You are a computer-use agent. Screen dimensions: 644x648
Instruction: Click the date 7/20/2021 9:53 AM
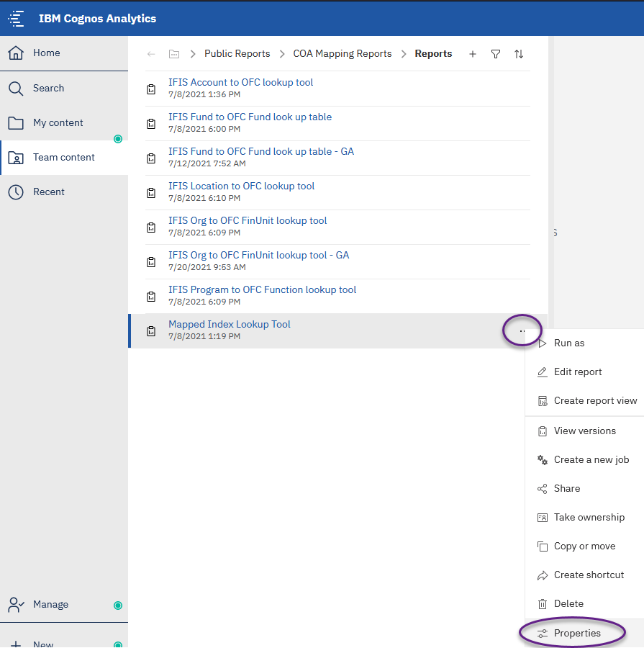tap(207, 267)
